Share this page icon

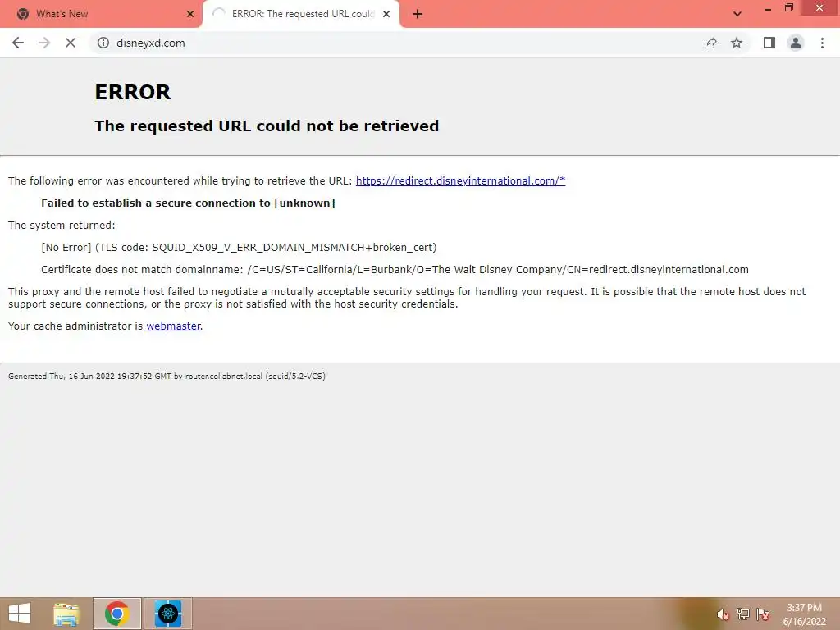710,43
